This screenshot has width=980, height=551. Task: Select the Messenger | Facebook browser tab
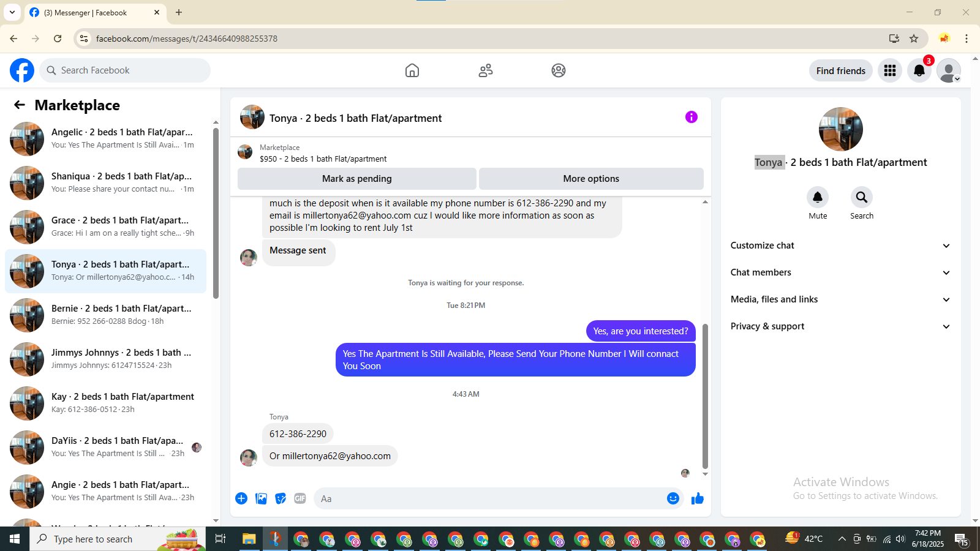pos(95,12)
